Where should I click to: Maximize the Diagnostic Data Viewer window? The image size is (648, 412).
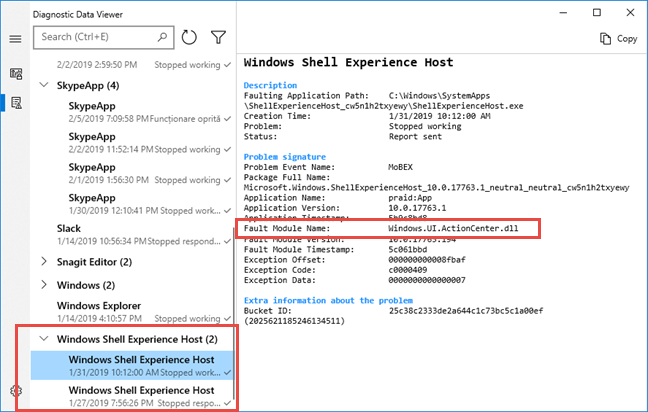click(597, 13)
